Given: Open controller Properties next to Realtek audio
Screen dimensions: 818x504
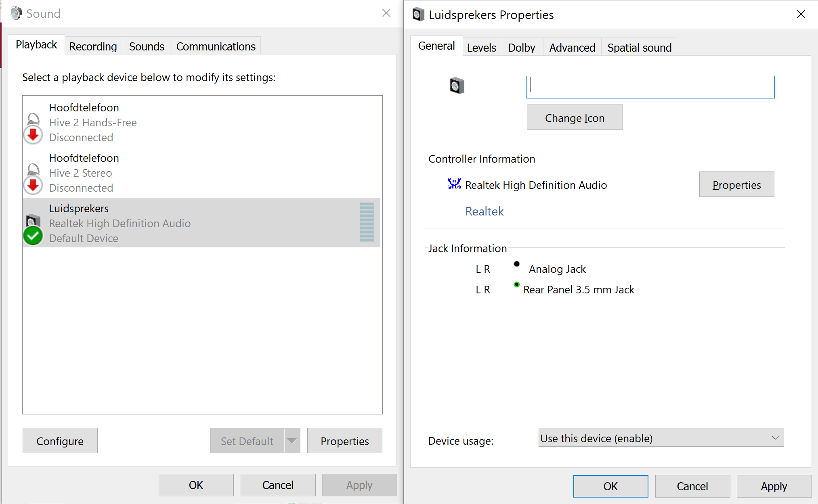Looking at the screenshot, I should [736, 184].
